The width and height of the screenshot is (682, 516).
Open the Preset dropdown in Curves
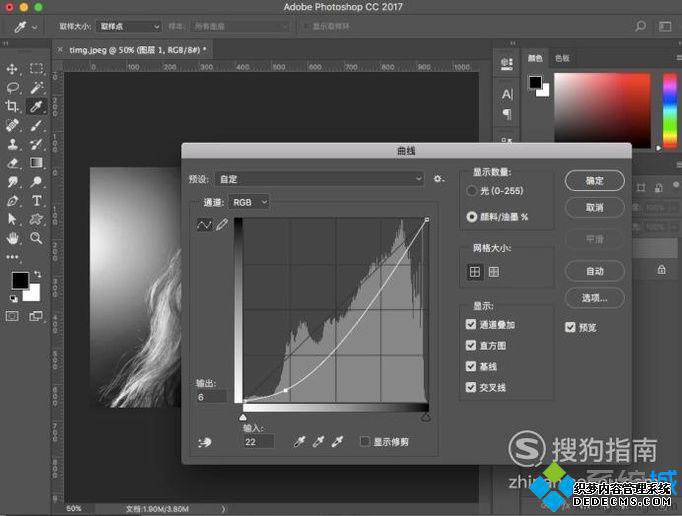coord(319,179)
